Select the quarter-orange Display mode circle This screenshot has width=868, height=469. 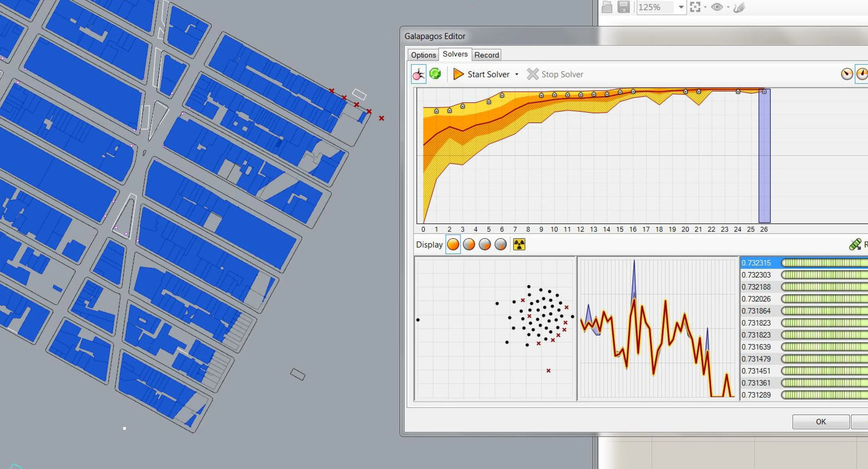coord(485,245)
